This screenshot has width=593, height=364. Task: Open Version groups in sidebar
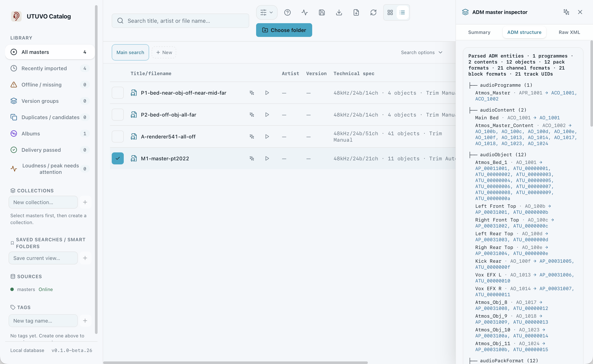pyautogui.click(x=50, y=101)
